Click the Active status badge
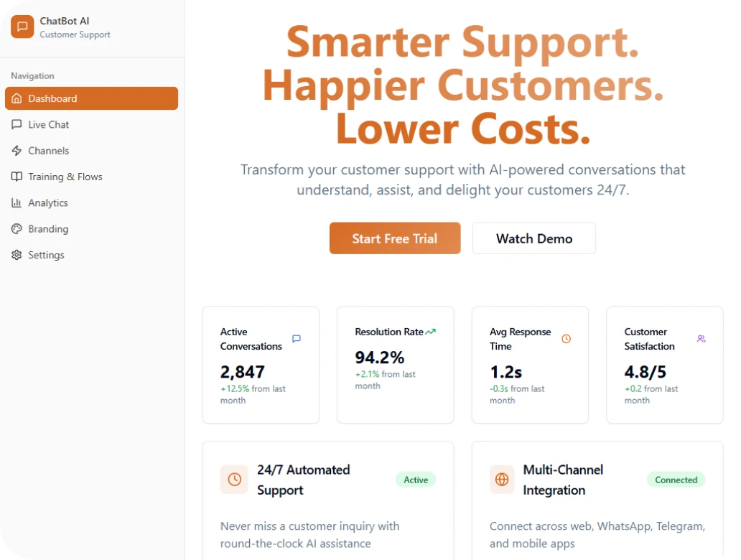The image size is (741, 560). 416,480
